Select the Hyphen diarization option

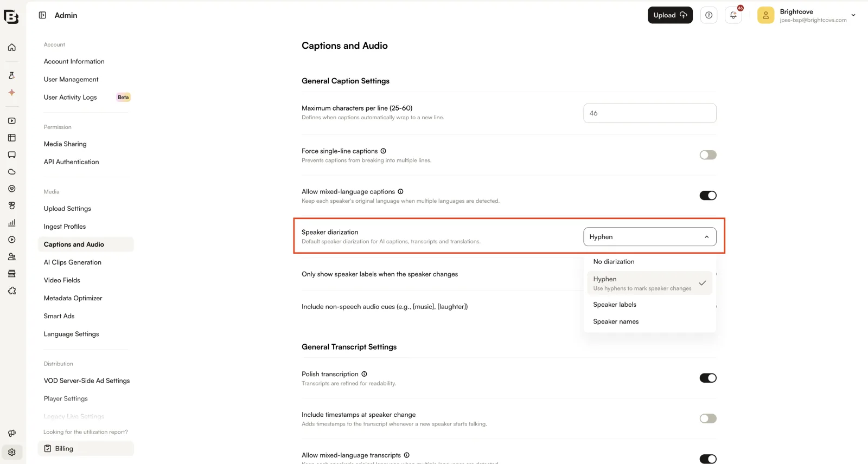(649, 283)
